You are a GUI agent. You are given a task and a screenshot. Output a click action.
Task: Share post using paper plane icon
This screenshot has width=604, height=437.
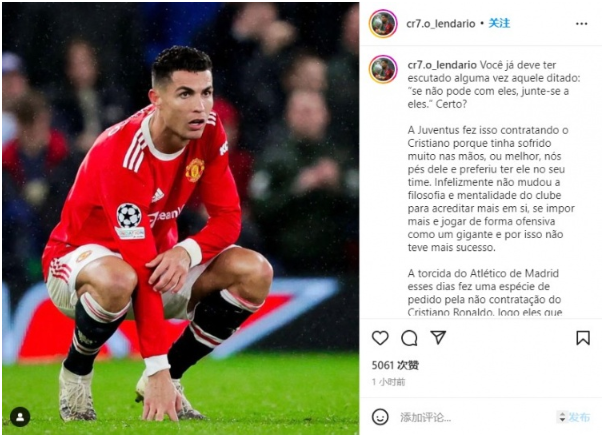(x=438, y=337)
